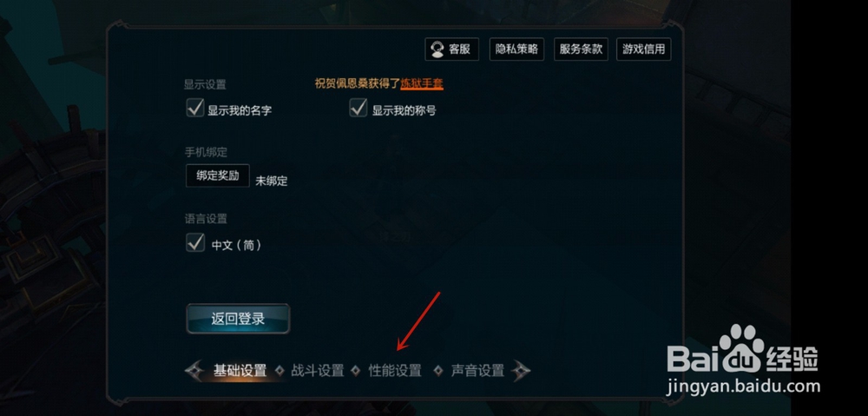Viewport: 868px width, 416px height.
Task: Toggle 显示我的名字 checkbox
Action: pos(195,108)
